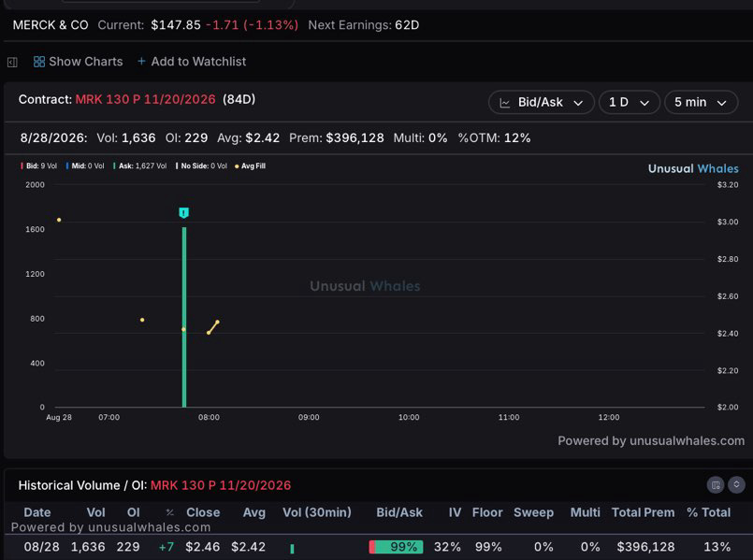Viewport: 753px width, 560px height.
Task: Select the 08/28 date cell
Action: point(42,547)
